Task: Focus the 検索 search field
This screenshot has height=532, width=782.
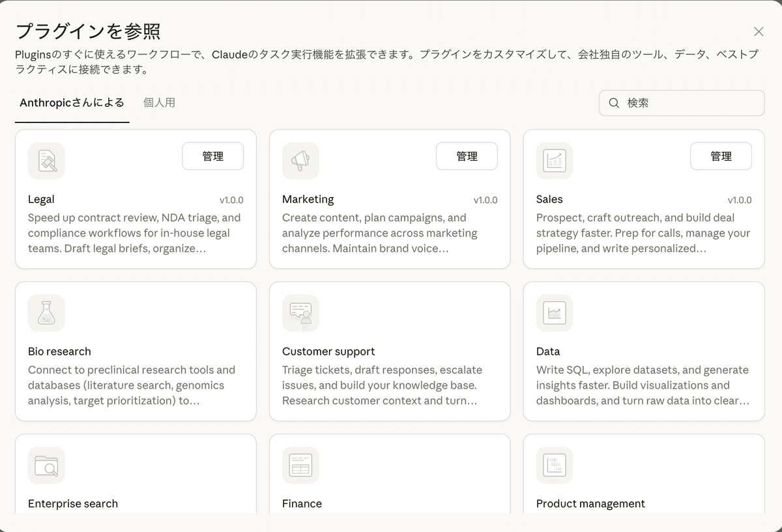Action: pyautogui.click(x=691, y=103)
